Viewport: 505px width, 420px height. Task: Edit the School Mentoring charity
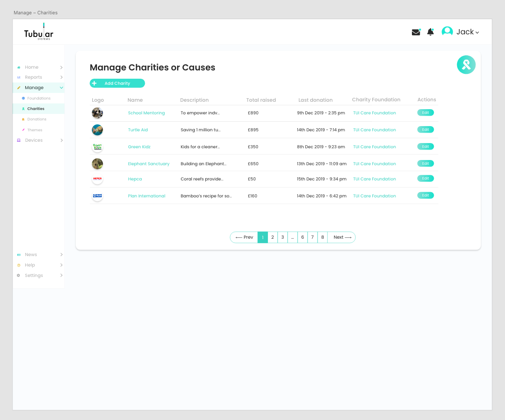click(x=425, y=113)
